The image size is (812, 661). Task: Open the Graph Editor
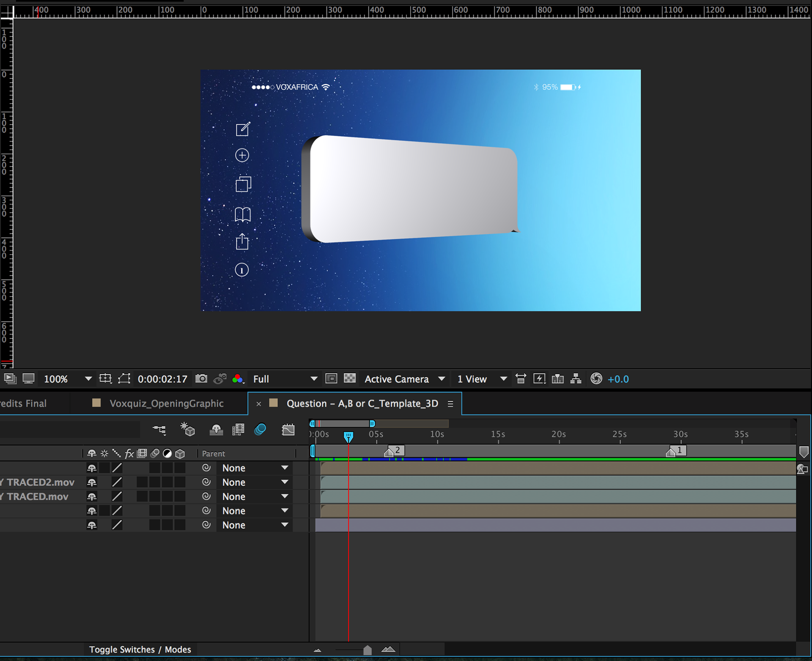tap(288, 430)
